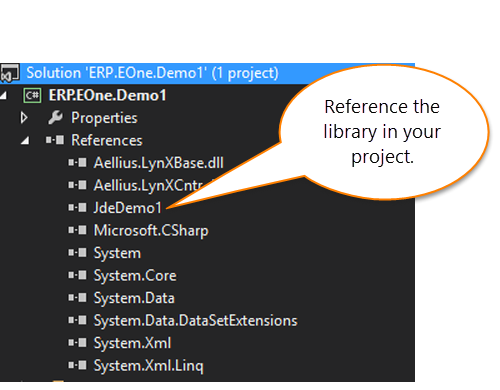Collapse the ERP.EOne.Demo1 project arrow
The height and width of the screenshot is (390, 500).
3,96
